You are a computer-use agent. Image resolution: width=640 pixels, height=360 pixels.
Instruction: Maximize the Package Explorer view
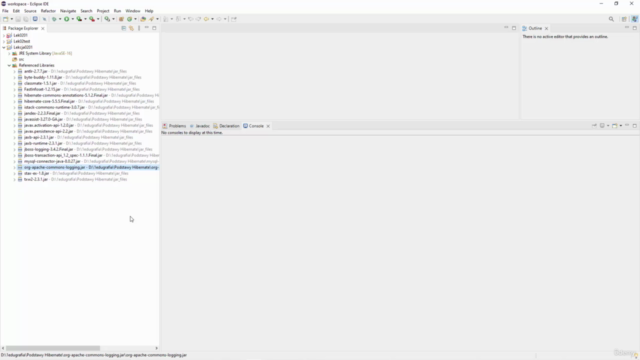click(x=154, y=28)
